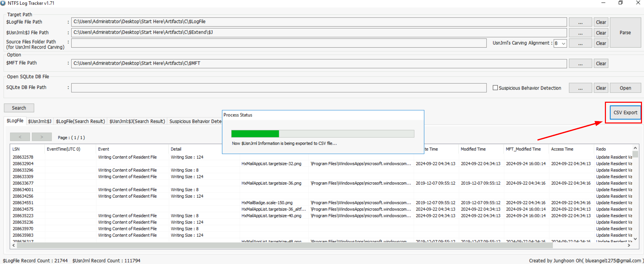Click the Open button for SQLite DB
This screenshot has height=264, width=644.
pyautogui.click(x=625, y=88)
